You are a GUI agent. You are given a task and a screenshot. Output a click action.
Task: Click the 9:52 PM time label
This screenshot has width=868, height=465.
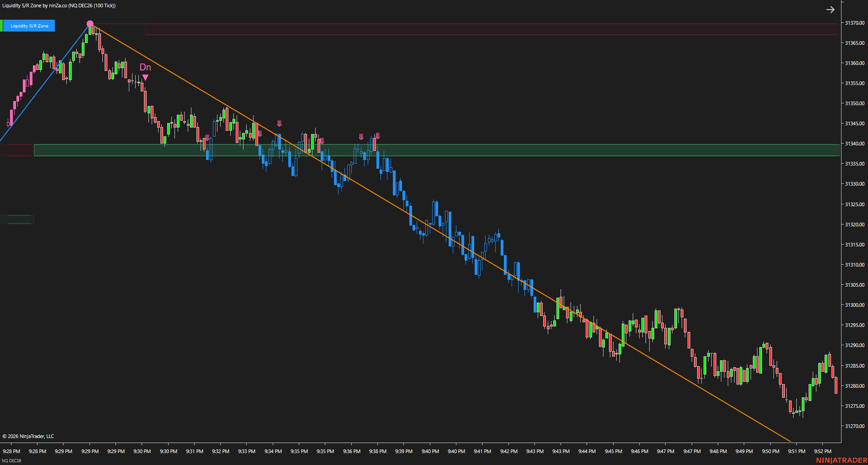(x=823, y=451)
